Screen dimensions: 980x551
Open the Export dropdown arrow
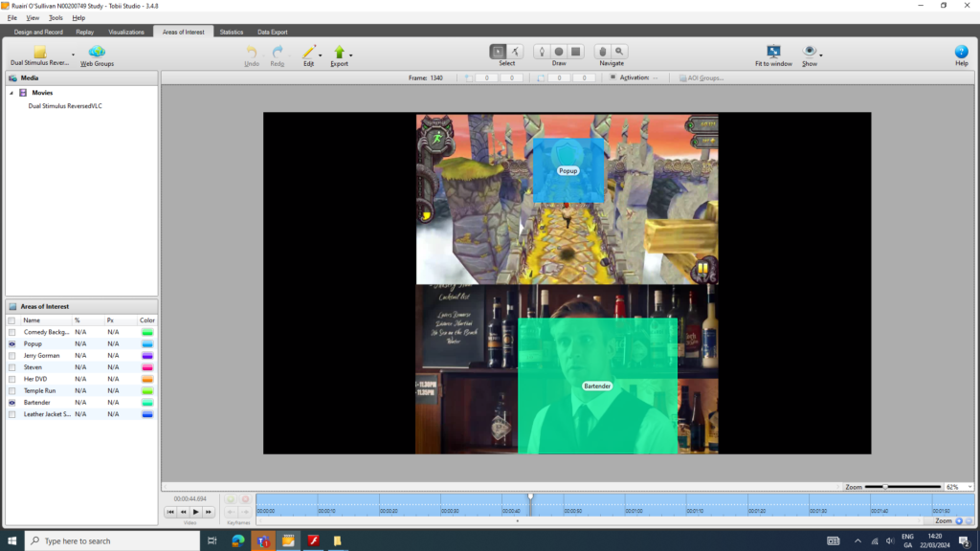click(x=351, y=55)
